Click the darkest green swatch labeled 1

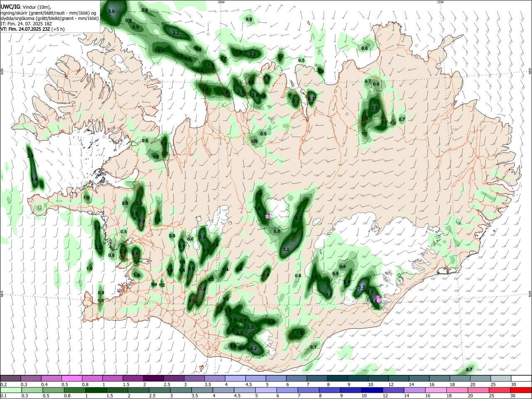click(x=96, y=390)
